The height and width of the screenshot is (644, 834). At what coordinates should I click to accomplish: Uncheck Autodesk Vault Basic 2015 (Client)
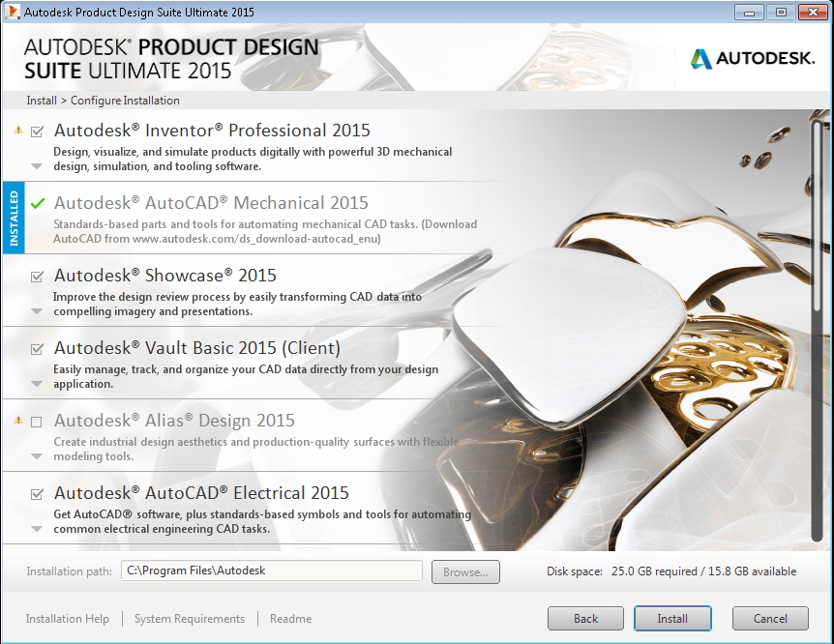(x=37, y=349)
